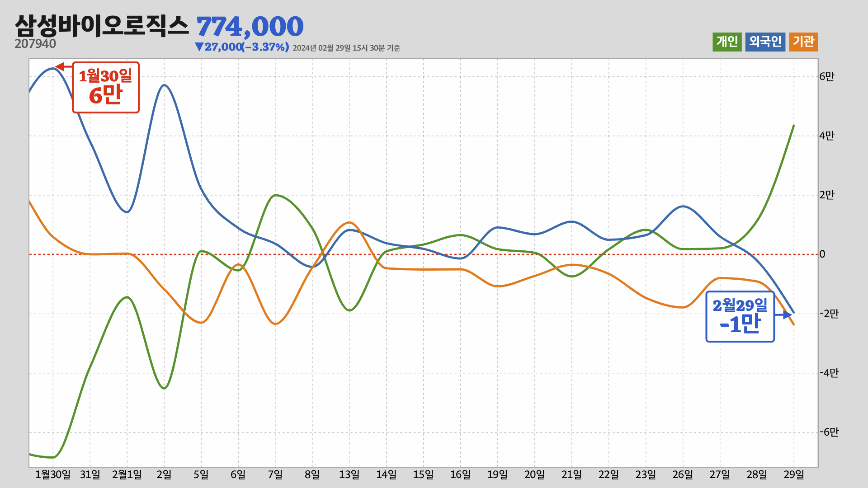
Task: Click the y-axis label 0
Action: pos(822,254)
